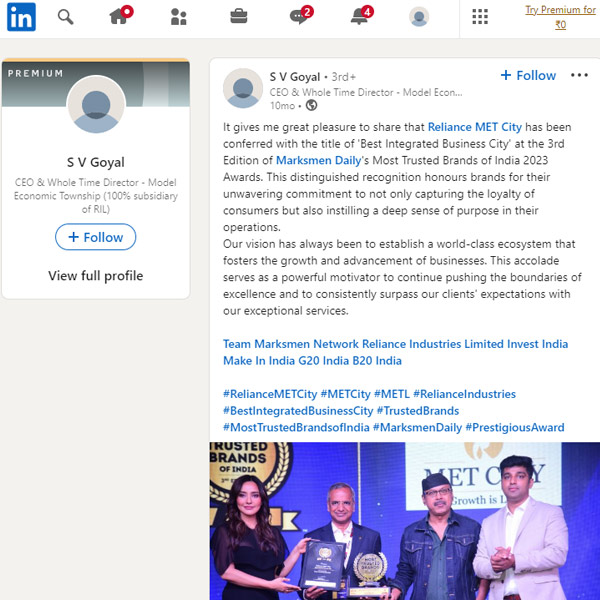Open the Jobs briefcase icon
Image resolution: width=600 pixels, height=600 pixels.
[x=239, y=17]
